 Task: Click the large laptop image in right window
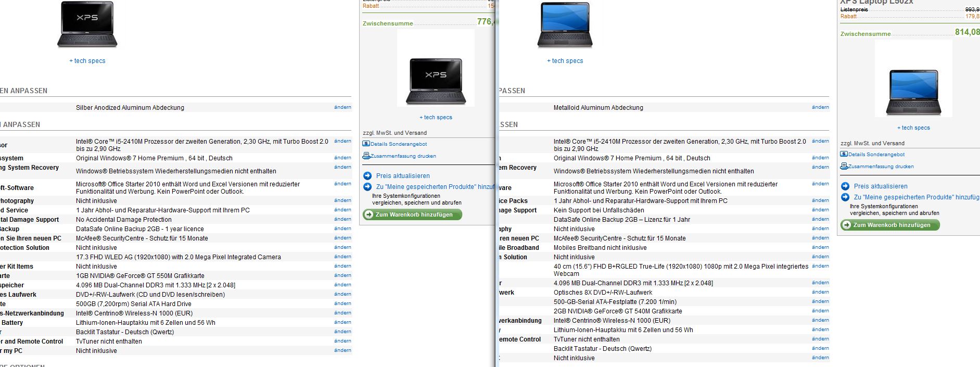565,24
